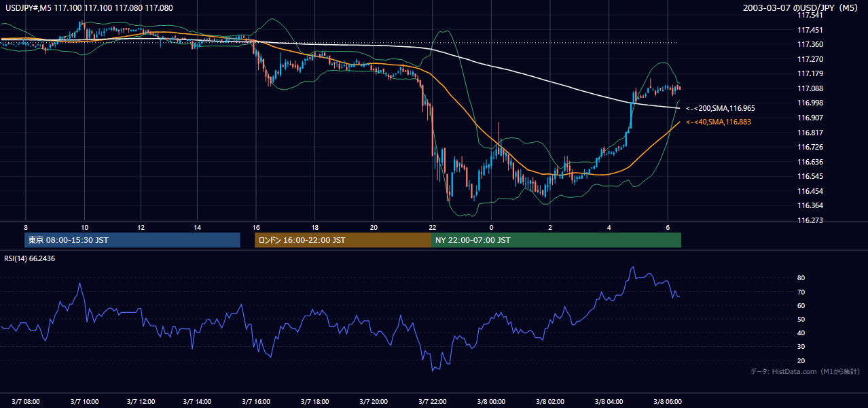The height and width of the screenshot is (408, 868).
Task: Click the 3/8 06:00 date label
Action: 668,402
